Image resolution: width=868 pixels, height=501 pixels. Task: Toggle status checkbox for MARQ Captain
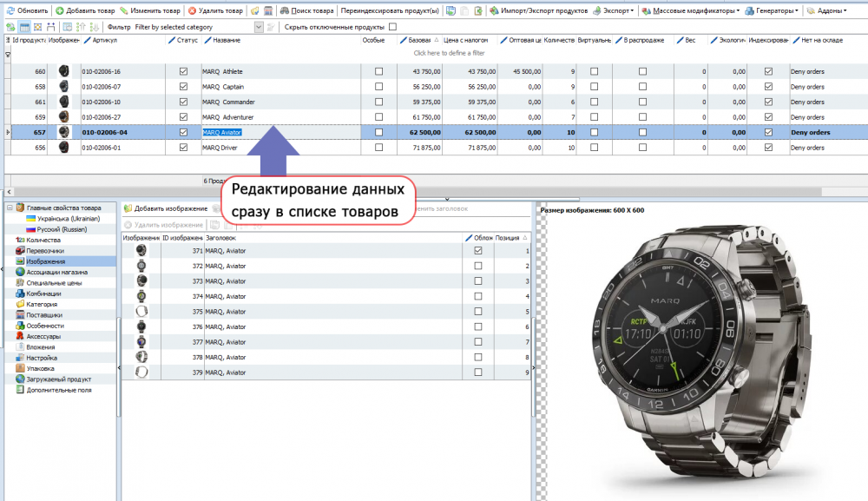coord(183,86)
